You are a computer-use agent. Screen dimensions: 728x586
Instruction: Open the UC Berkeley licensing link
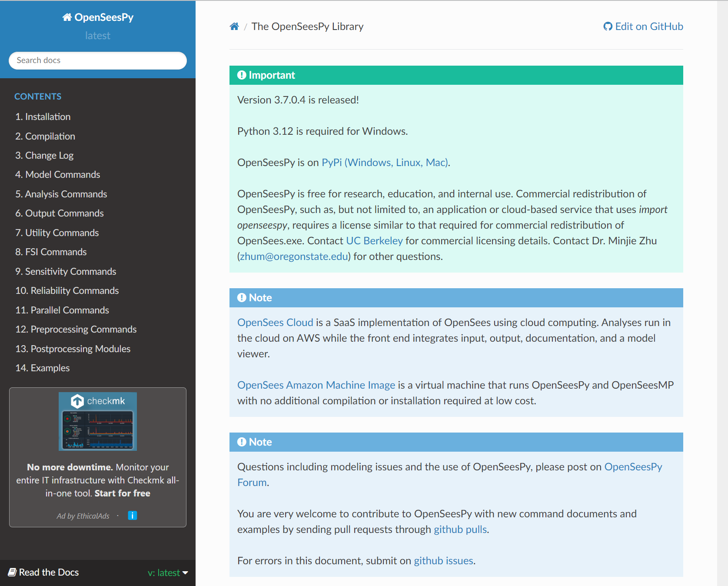[x=374, y=241]
